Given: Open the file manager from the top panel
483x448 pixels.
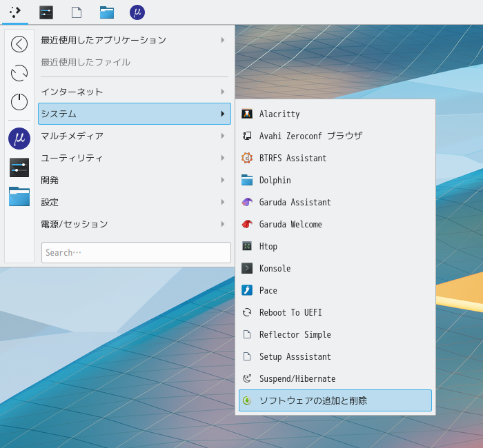Looking at the screenshot, I should pos(107,12).
